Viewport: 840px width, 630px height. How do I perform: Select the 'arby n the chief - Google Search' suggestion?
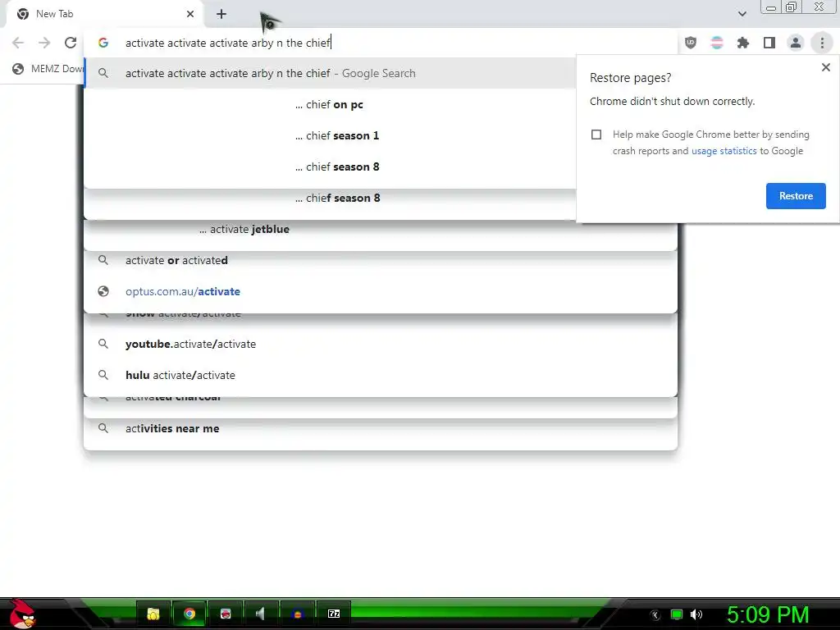coord(331,73)
